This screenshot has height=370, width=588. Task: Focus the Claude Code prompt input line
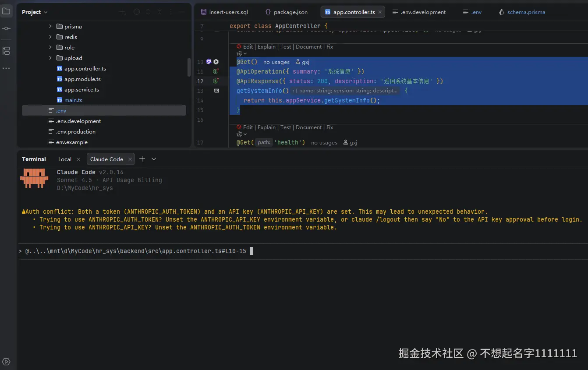pos(302,251)
